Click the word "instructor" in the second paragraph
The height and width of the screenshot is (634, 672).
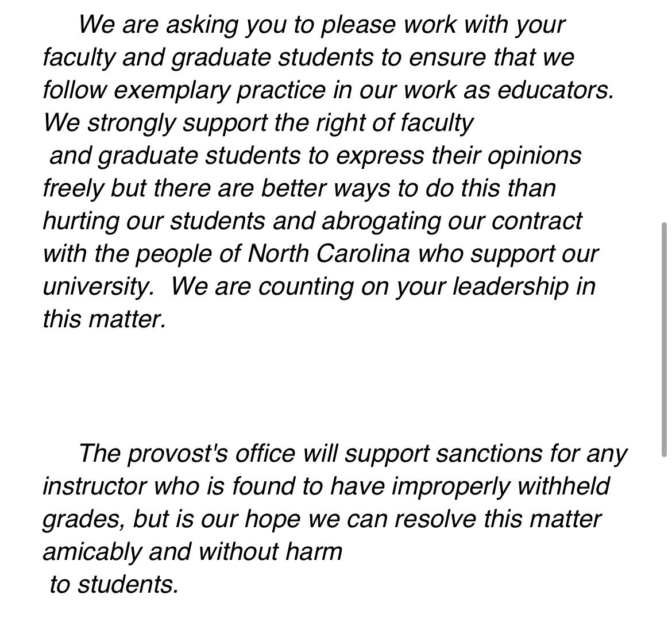pos(94,486)
